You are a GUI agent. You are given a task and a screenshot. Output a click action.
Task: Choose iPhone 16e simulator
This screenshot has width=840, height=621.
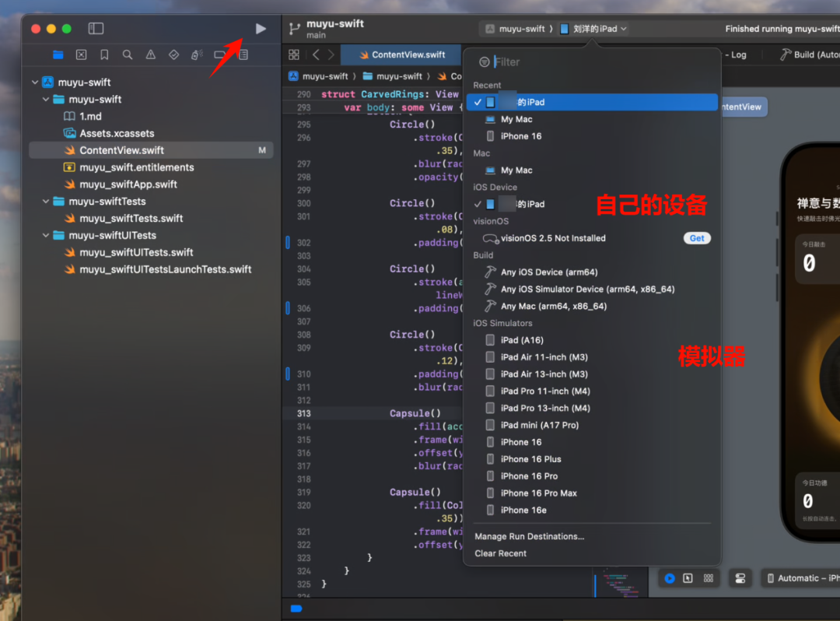click(592, 510)
